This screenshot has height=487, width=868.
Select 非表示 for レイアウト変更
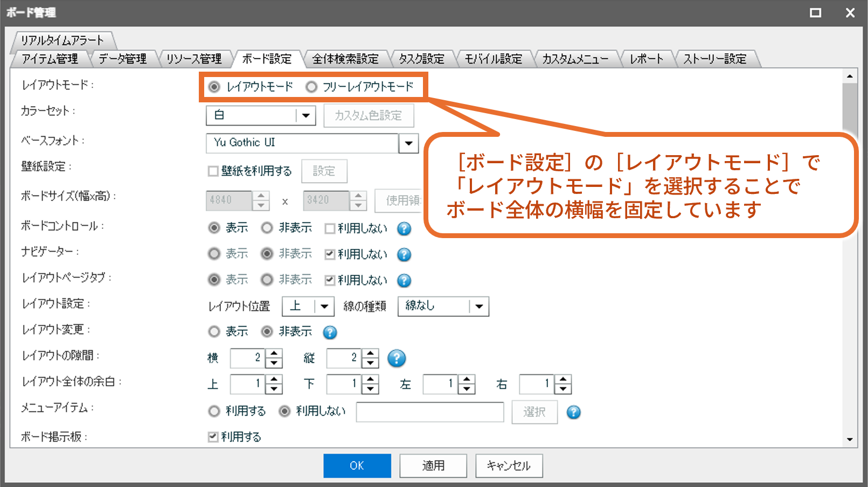(267, 331)
